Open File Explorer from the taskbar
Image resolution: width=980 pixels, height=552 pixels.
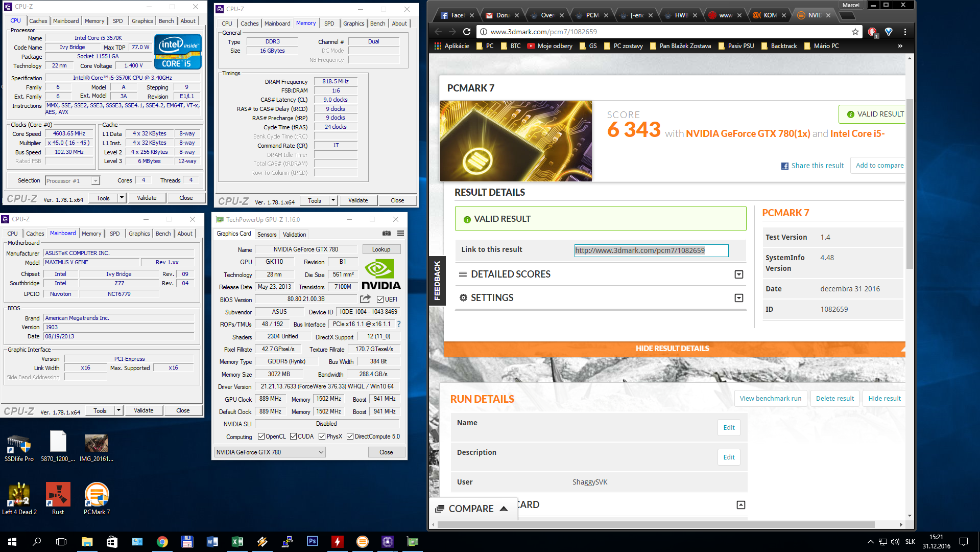(x=87, y=542)
